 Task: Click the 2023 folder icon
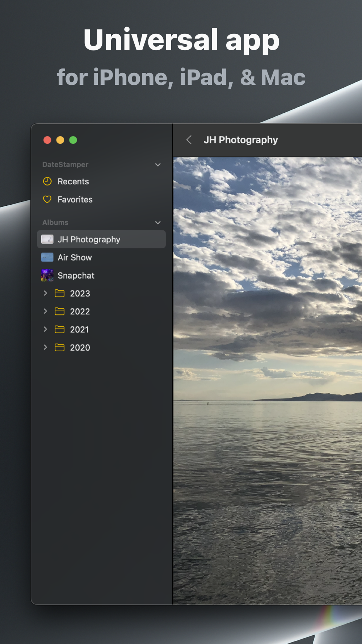tap(59, 293)
